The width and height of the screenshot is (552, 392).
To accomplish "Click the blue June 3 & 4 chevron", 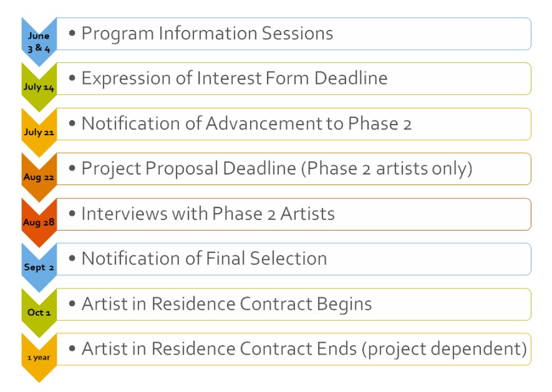I will point(39,42).
